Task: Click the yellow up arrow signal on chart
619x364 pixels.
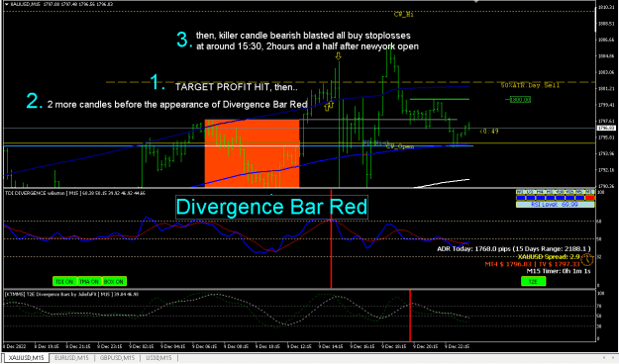Action: pos(328,106)
